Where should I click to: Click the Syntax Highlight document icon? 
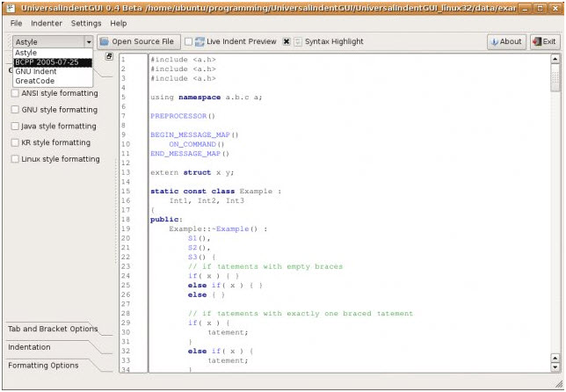pyautogui.click(x=297, y=42)
